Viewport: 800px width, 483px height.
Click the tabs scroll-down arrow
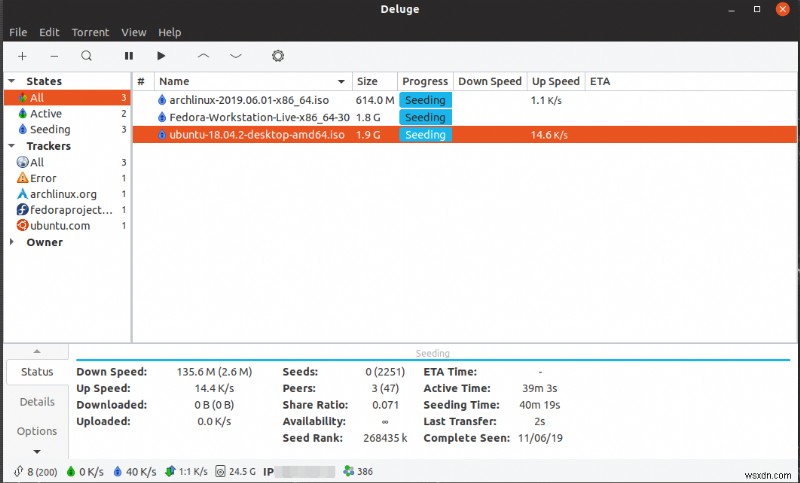(37, 451)
